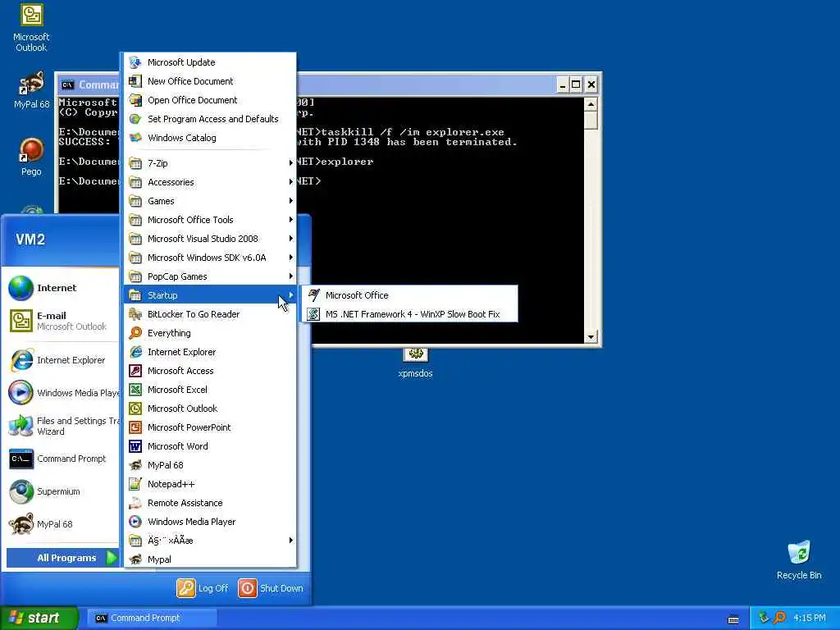The width and height of the screenshot is (840, 630).
Task: Click the 4:15 PM clock
Action: pyautogui.click(x=810, y=618)
